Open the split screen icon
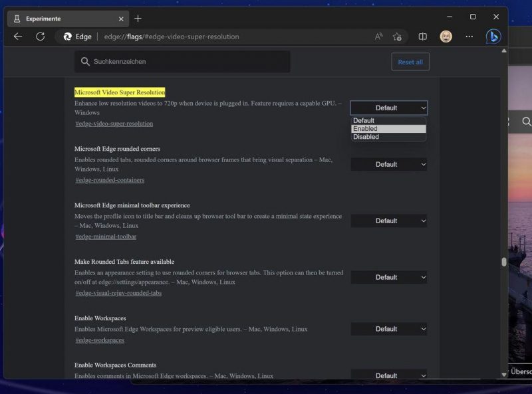The width and height of the screenshot is (532, 394). [422, 37]
